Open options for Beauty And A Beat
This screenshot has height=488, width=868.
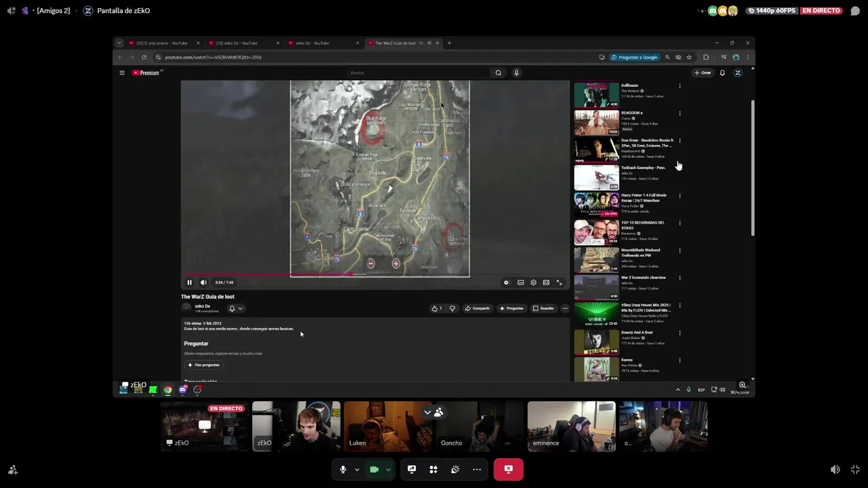[x=679, y=333]
